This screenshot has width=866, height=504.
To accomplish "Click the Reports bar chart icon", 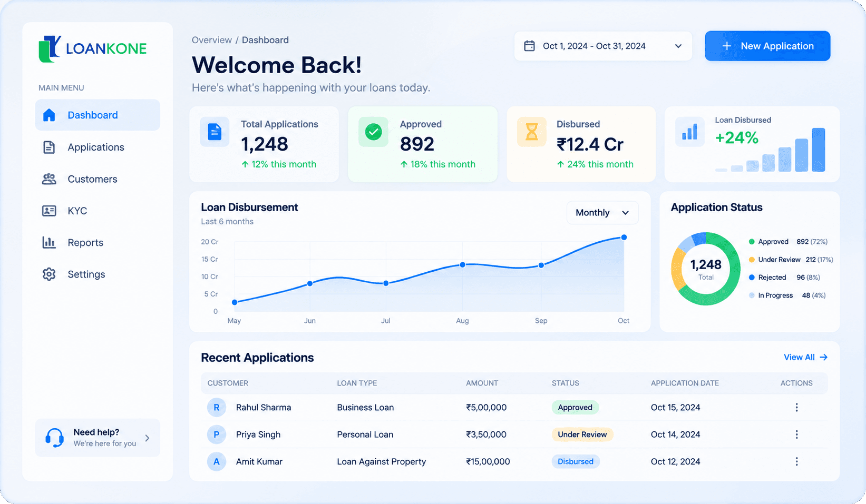I will pos(49,242).
